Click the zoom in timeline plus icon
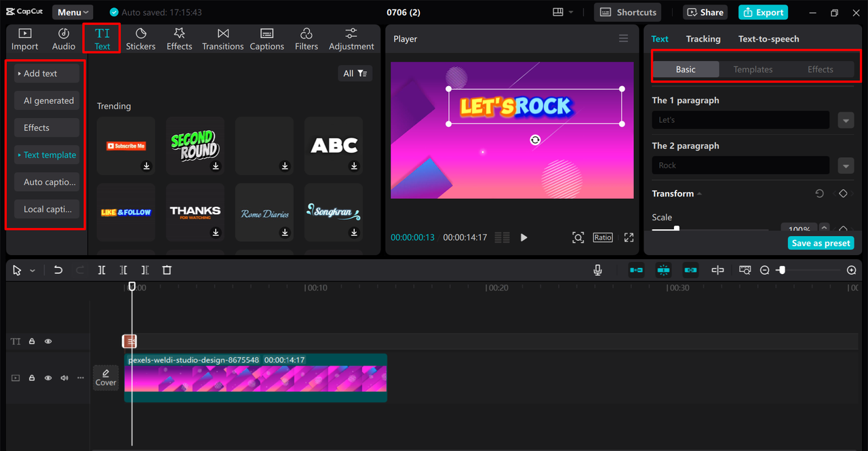Viewport: 868px width, 451px height. 852,270
